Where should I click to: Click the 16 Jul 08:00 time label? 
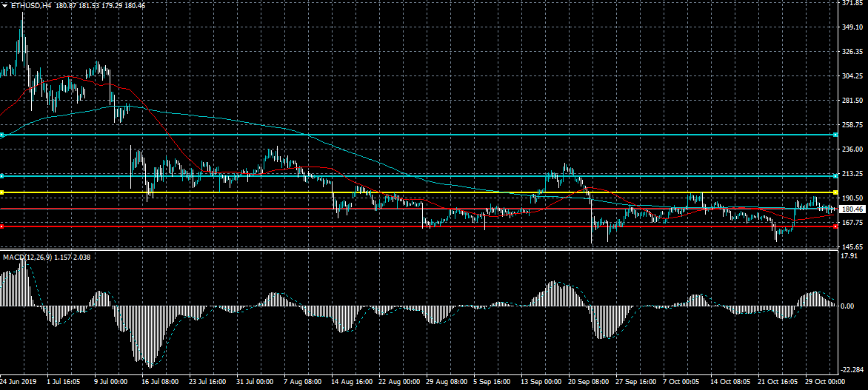pyautogui.click(x=159, y=383)
